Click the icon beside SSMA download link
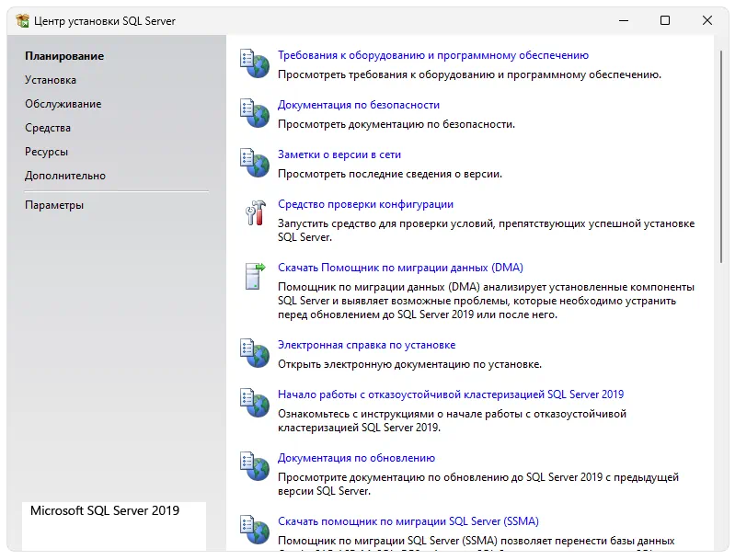Screen dimensions: 735x560 (x=255, y=530)
